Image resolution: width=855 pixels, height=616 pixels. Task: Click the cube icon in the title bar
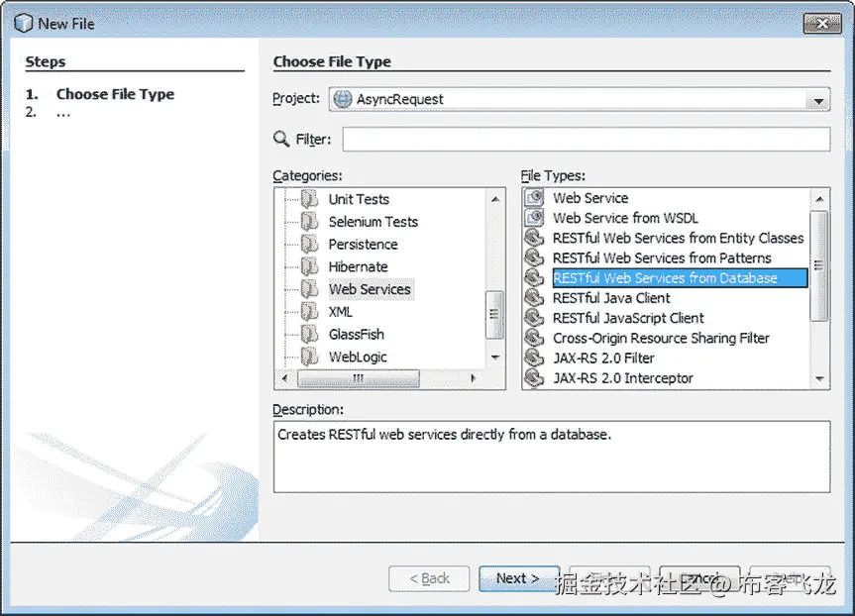tap(22, 22)
